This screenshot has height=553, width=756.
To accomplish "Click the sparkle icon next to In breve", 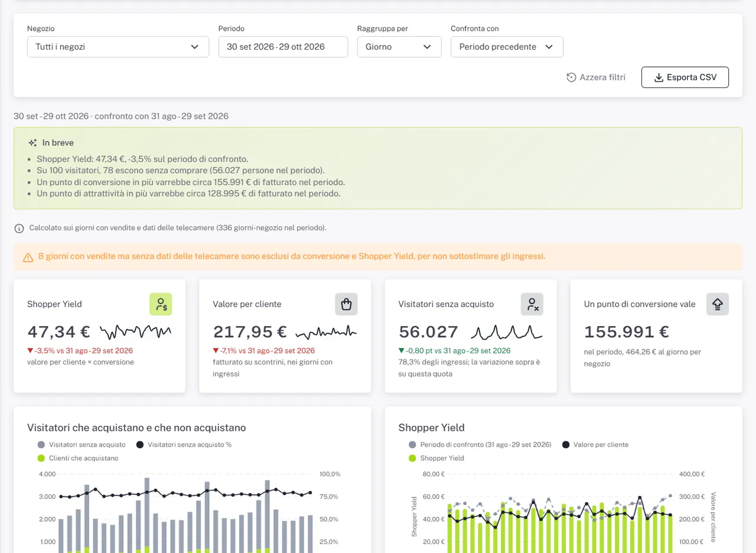I will [32, 142].
